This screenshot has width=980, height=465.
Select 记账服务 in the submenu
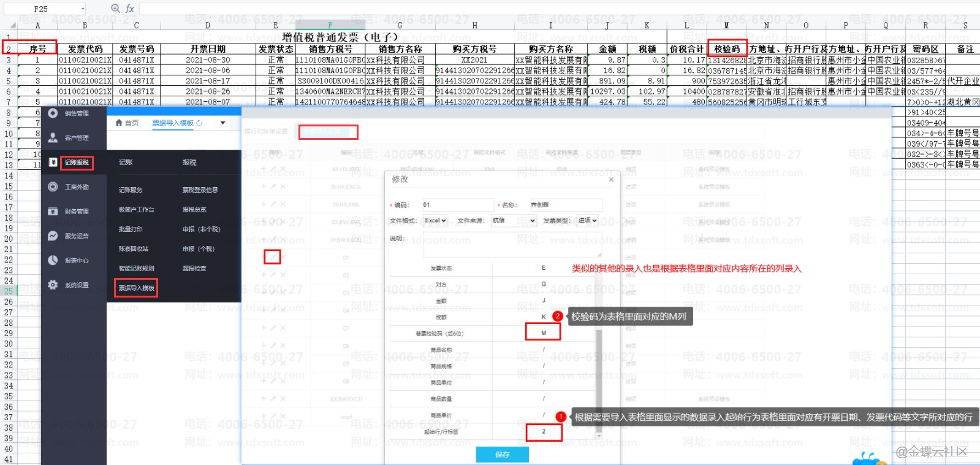pyautogui.click(x=131, y=190)
